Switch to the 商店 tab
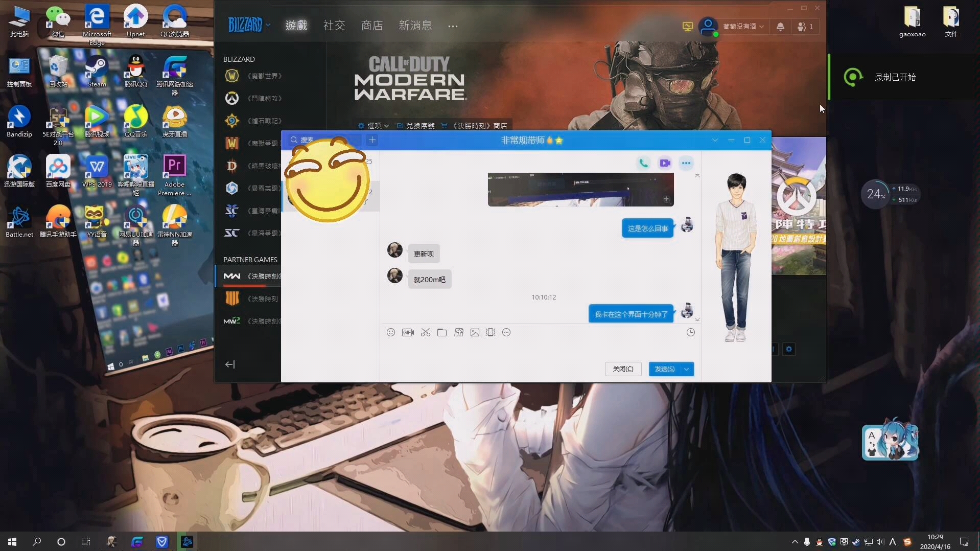 (372, 25)
